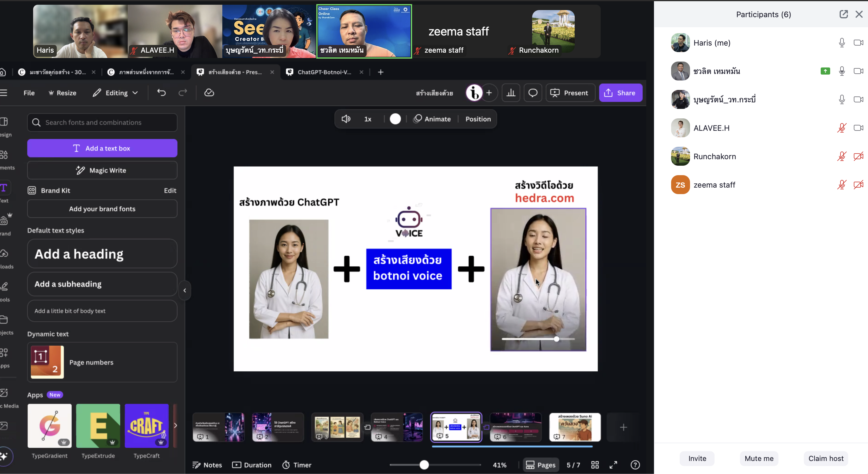
Task: Click the cloud save status icon
Action: point(209,93)
